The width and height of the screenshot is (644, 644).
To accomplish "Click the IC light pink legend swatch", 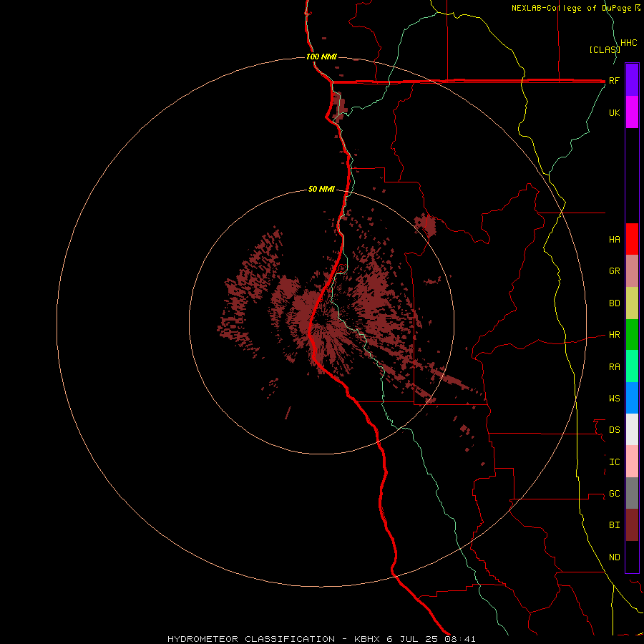I will 632,462.
